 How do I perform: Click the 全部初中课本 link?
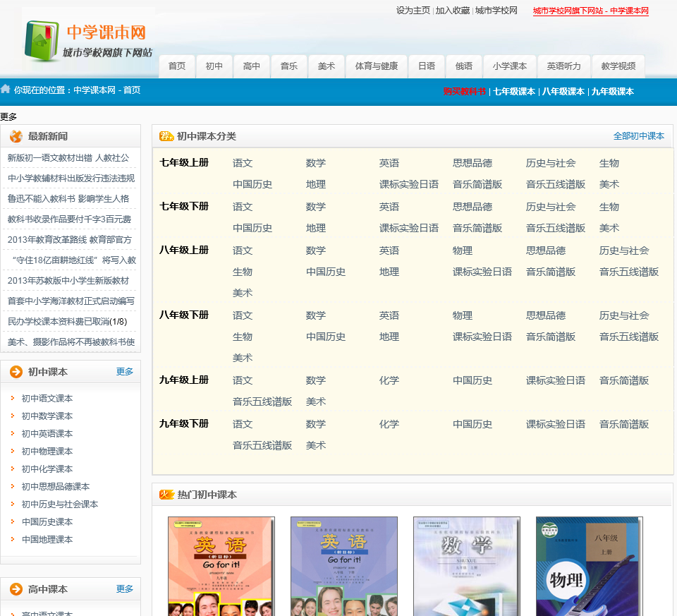pyautogui.click(x=639, y=136)
